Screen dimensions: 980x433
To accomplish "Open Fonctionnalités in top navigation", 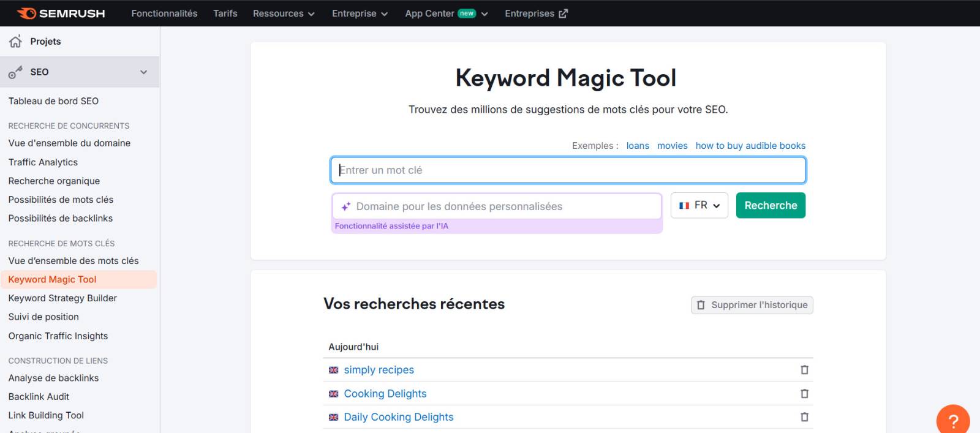I will pos(164,13).
